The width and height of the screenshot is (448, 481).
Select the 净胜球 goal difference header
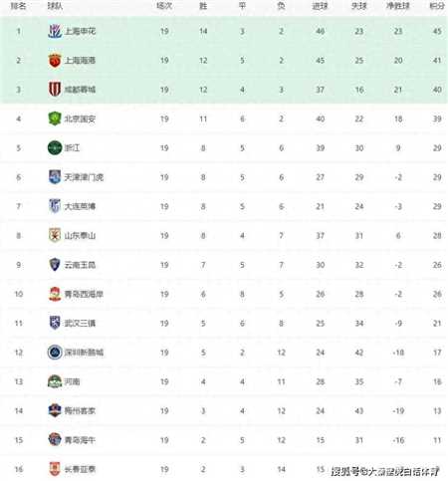point(398,6)
